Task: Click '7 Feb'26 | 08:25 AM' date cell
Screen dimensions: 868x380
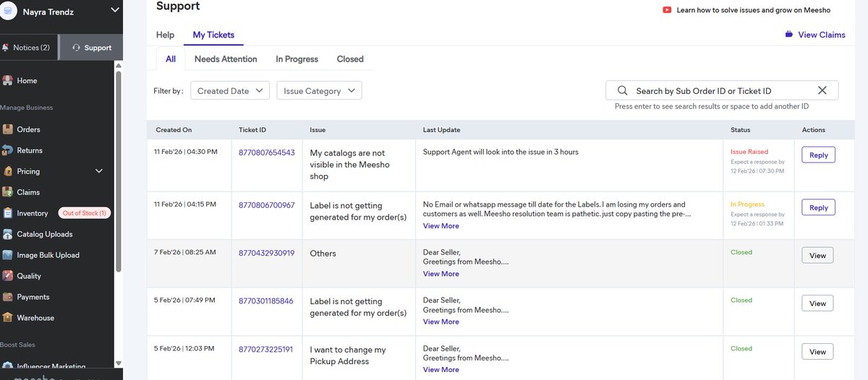Action: (x=184, y=253)
